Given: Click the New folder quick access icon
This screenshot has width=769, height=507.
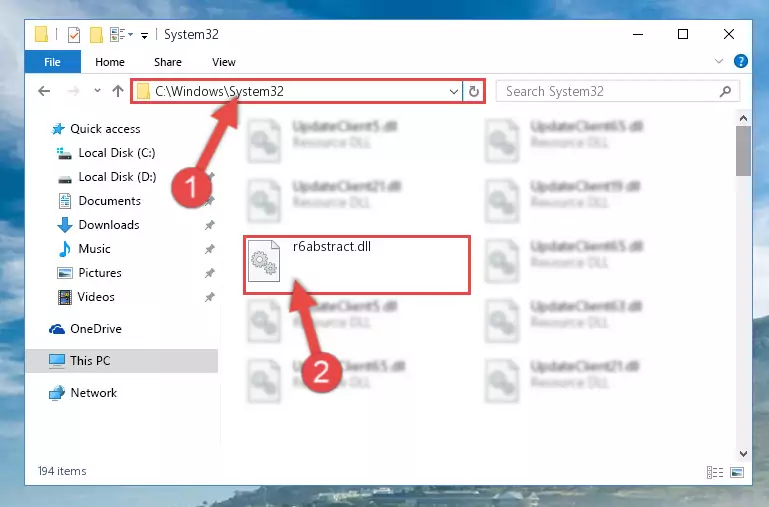Looking at the screenshot, I should click(x=96, y=35).
